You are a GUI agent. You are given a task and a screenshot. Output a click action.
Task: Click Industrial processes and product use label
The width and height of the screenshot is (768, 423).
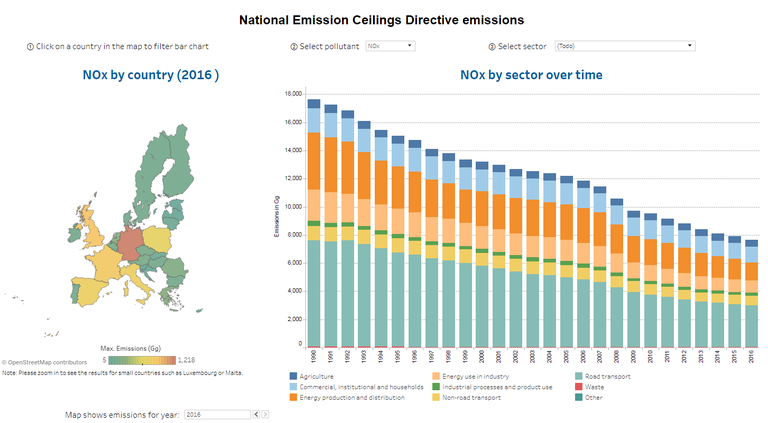(497, 387)
